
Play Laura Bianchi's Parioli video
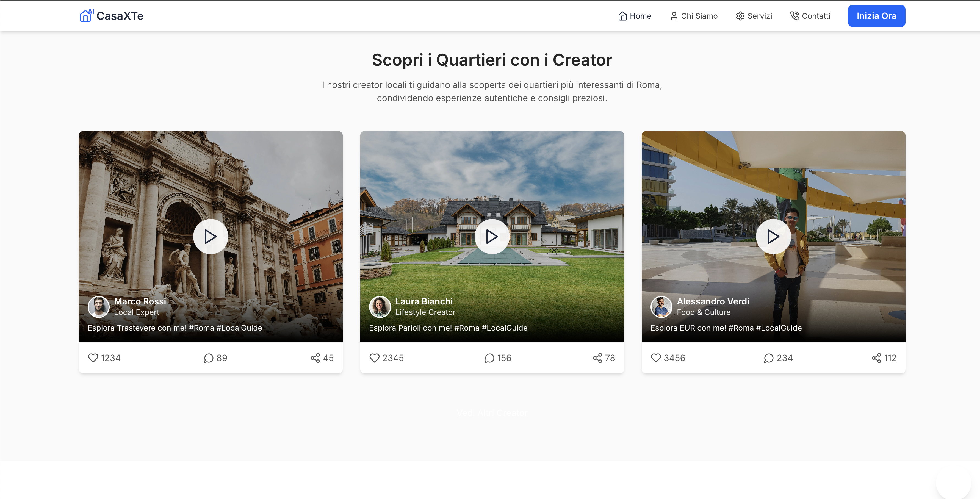tap(492, 237)
